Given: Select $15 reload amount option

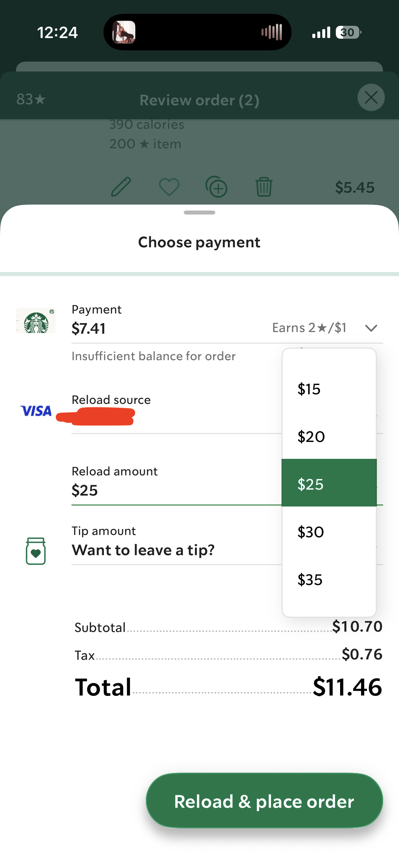Looking at the screenshot, I should pos(329,389).
